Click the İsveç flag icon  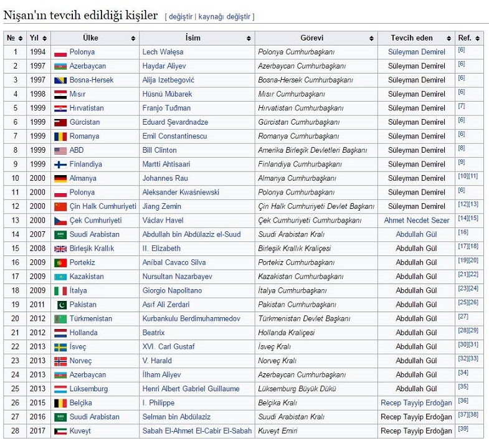click(60, 347)
